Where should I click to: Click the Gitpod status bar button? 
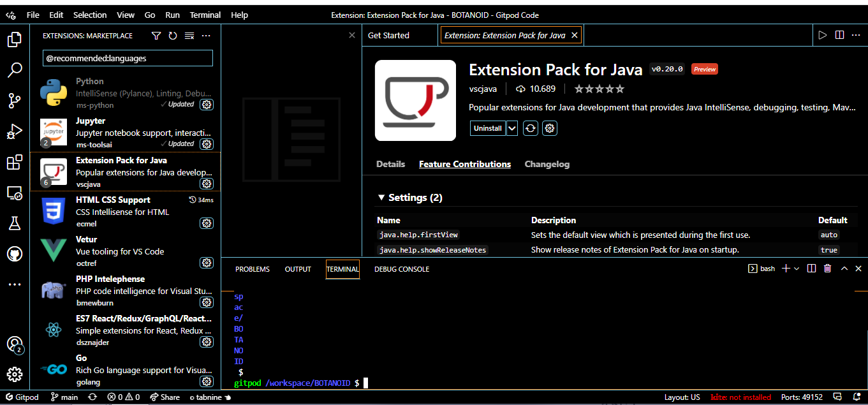(22, 397)
